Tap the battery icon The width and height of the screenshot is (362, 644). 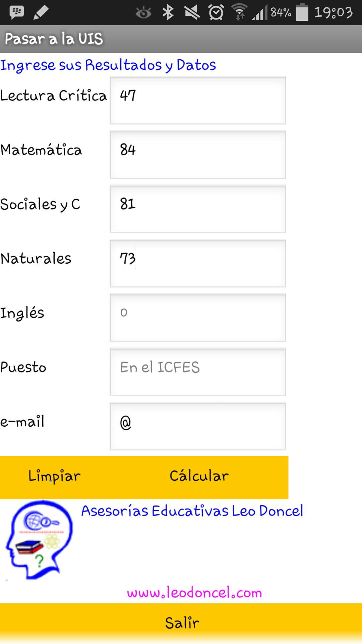[302, 12]
